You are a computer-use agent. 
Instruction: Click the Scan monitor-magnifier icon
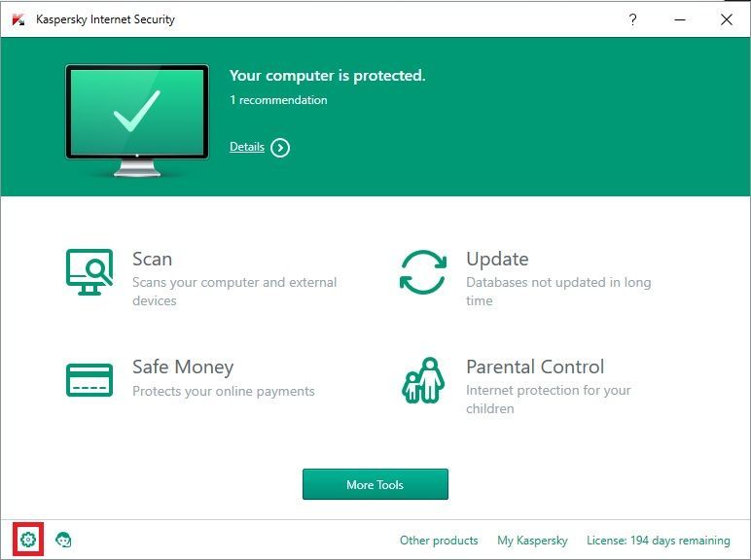pos(89,272)
